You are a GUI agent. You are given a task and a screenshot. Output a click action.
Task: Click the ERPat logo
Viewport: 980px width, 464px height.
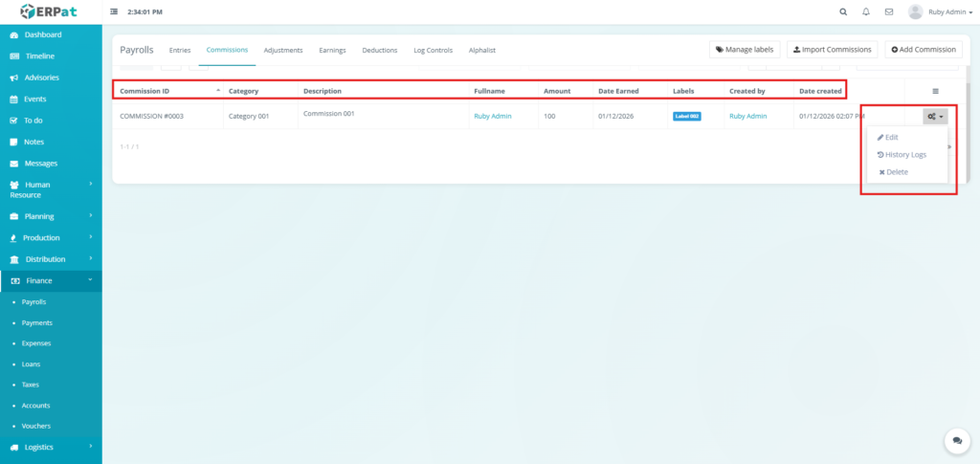tap(50, 12)
